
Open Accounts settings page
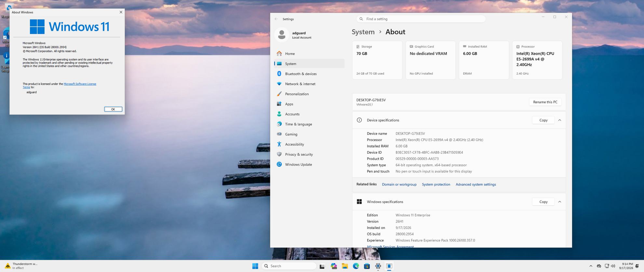[x=309, y=114]
